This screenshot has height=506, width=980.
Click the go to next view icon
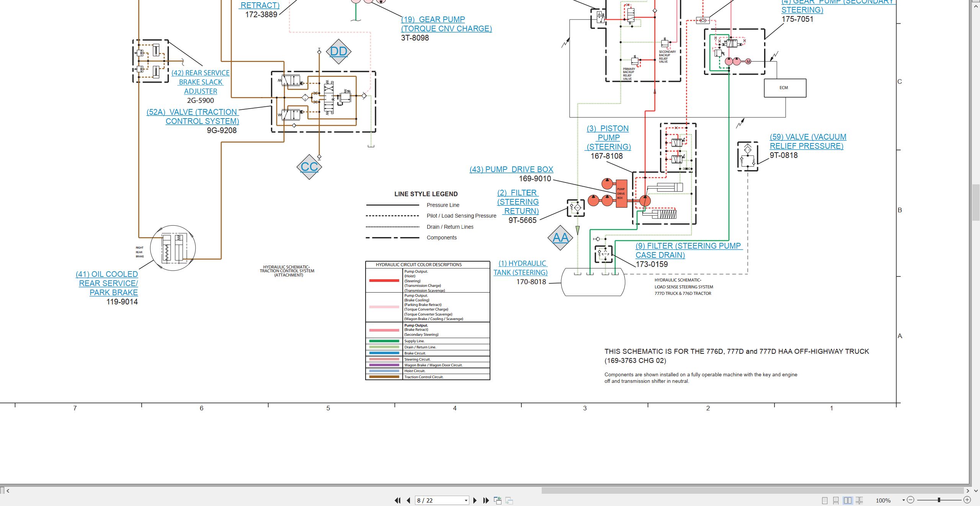(x=509, y=500)
